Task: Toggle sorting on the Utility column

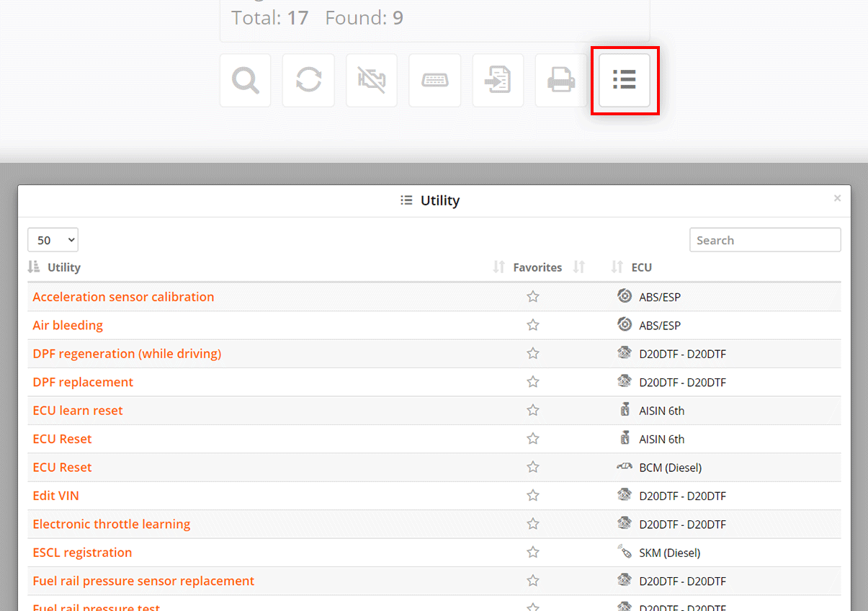Action: (x=34, y=267)
